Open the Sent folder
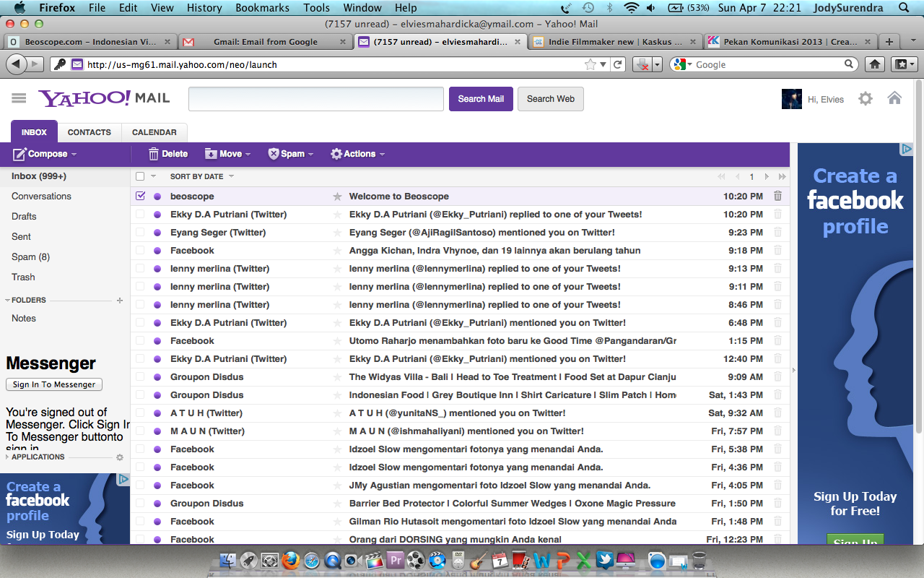This screenshot has height=578, width=924. [21, 237]
